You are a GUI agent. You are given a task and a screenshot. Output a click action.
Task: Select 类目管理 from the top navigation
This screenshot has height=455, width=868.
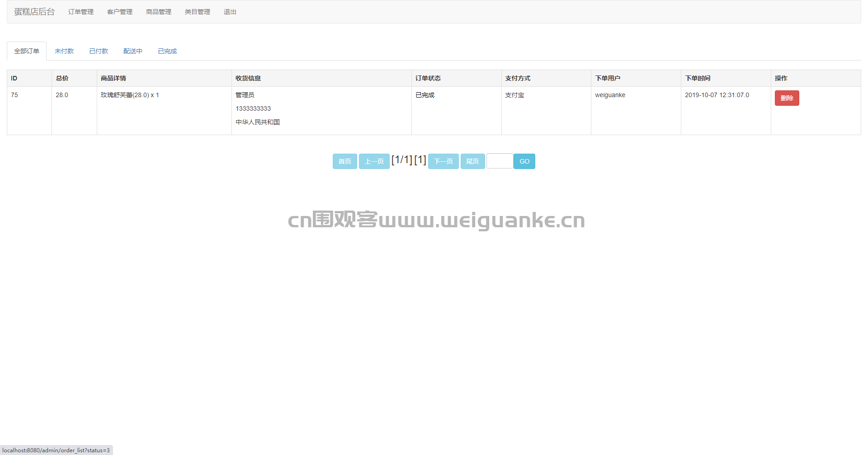pos(198,12)
